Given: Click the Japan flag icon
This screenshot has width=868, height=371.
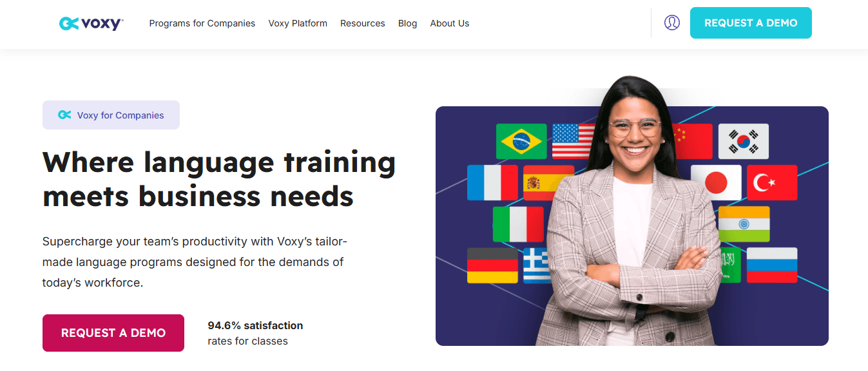Looking at the screenshot, I should [716, 183].
